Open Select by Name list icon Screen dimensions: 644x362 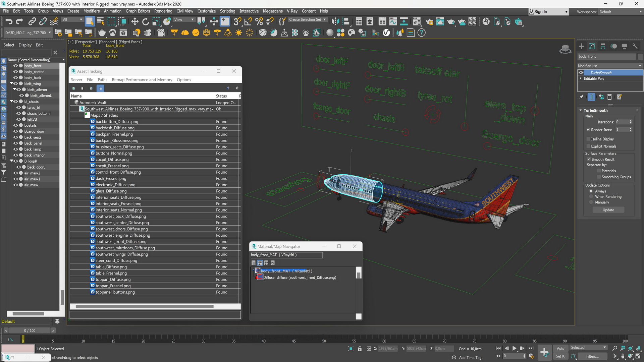(x=100, y=22)
